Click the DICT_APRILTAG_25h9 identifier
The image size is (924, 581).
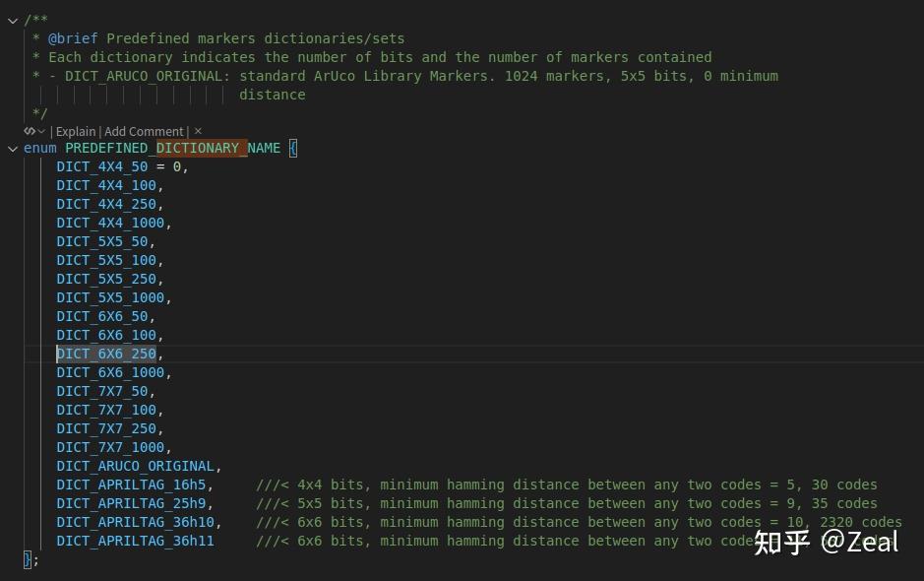pos(131,503)
